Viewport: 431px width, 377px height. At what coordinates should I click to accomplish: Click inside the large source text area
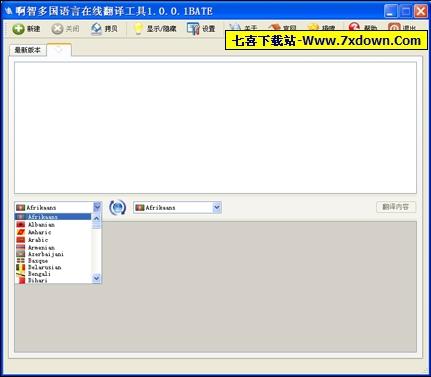[215, 127]
